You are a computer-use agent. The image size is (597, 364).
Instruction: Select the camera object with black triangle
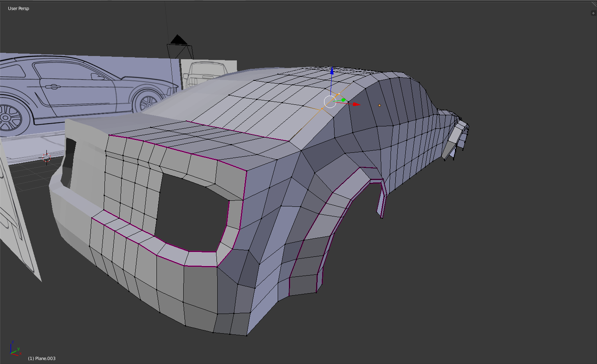tap(180, 47)
